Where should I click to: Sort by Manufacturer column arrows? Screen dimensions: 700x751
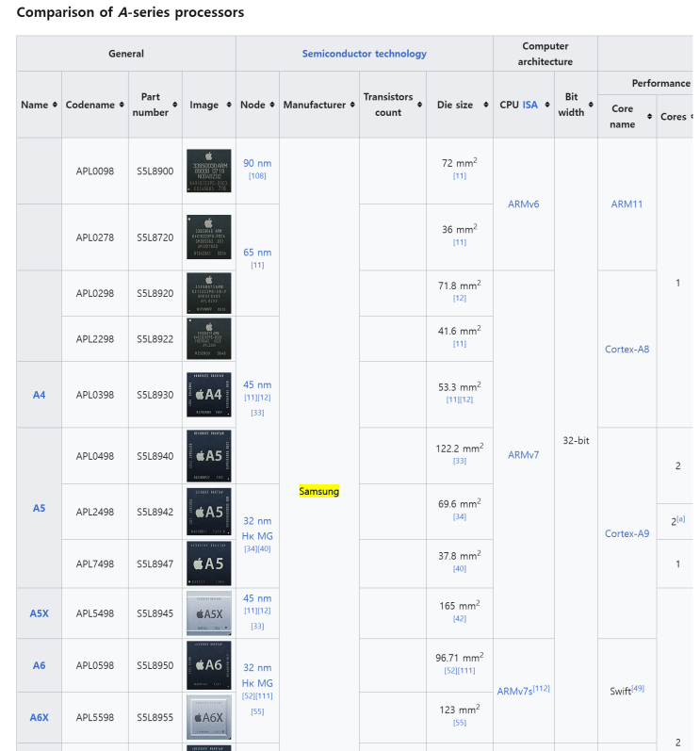click(x=353, y=105)
